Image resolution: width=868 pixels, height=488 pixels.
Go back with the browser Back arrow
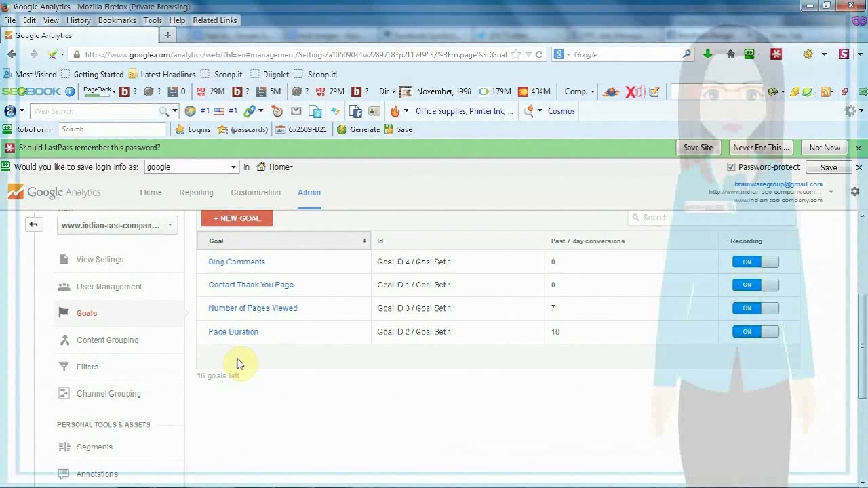[x=12, y=54]
